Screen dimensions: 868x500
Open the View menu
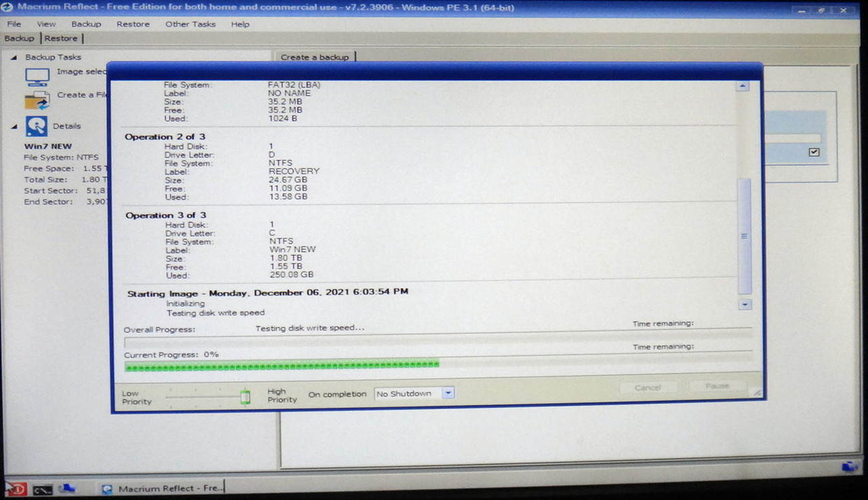pyautogui.click(x=46, y=24)
